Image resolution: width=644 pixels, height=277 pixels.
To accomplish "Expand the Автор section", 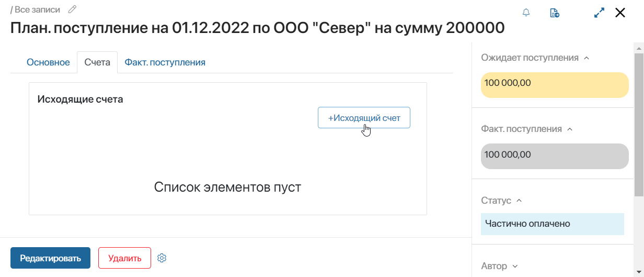I will pos(515,267).
